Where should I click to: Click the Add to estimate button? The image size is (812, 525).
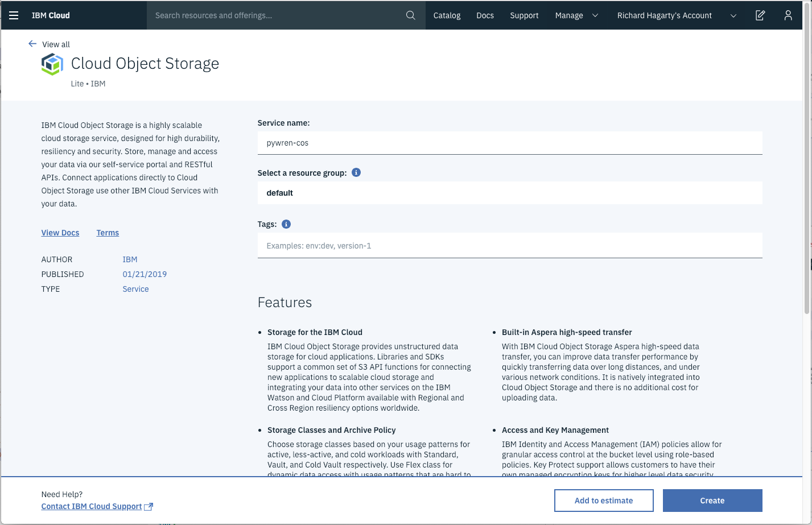(604, 501)
